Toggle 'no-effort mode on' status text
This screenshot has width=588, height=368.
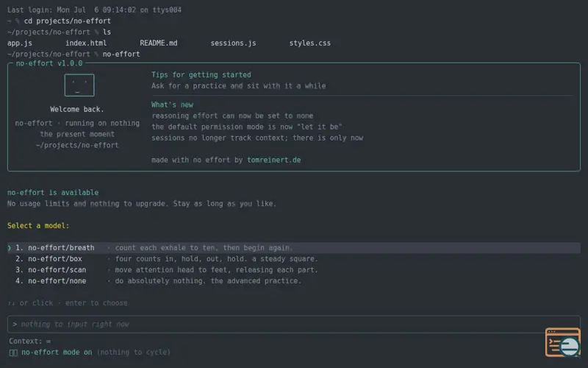pos(57,353)
